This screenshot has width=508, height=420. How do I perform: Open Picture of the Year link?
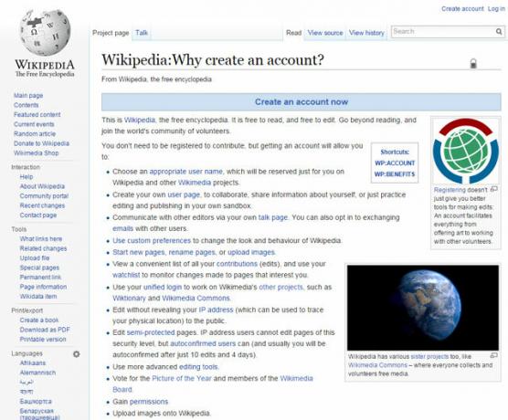pos(182,379)
